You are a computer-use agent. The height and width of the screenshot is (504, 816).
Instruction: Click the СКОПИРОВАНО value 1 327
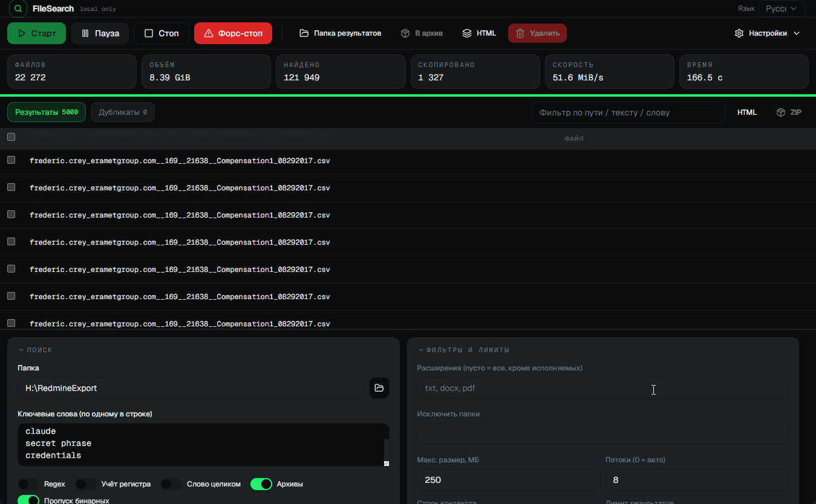pos(431,78)
